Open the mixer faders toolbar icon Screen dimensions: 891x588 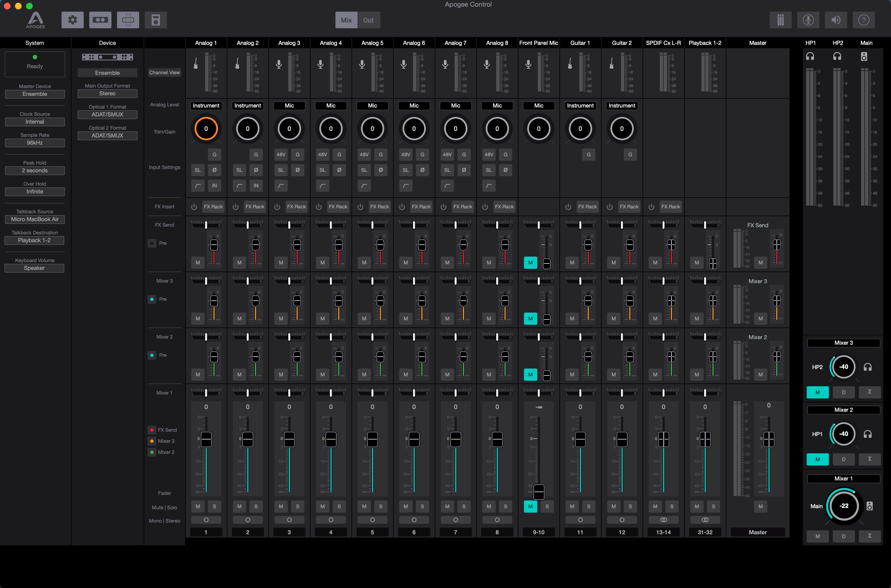(780, 20)
